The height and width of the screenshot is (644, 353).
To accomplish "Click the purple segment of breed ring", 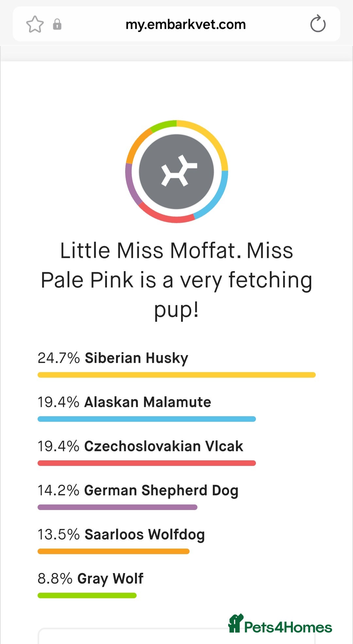I will click(129, 183).
